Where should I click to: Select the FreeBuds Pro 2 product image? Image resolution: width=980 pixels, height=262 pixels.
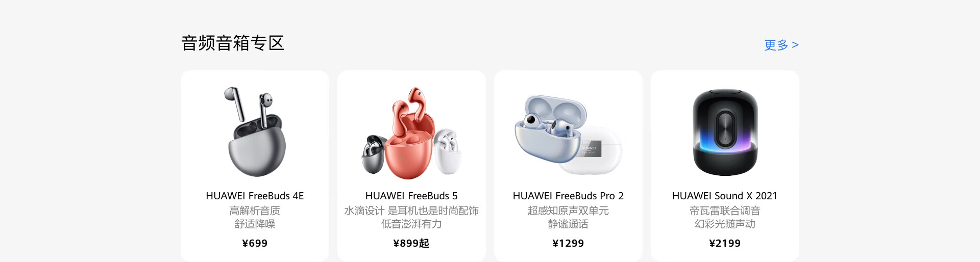tap(568, 135)
